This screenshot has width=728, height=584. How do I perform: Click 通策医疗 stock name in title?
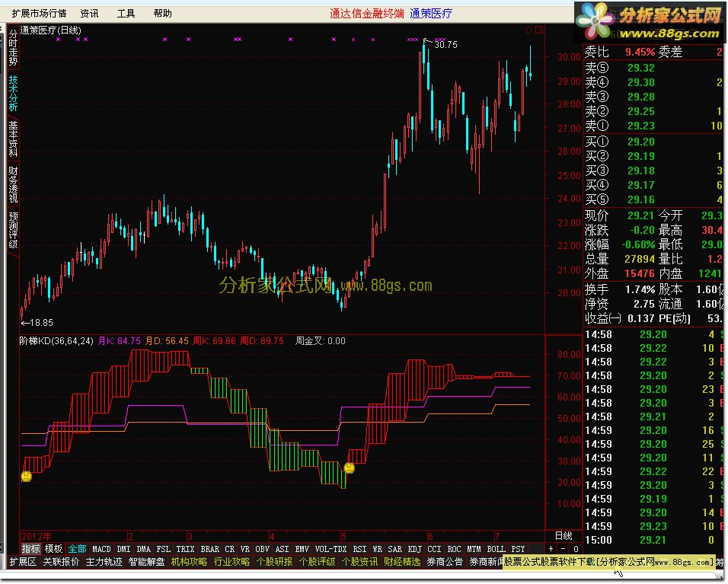431,14
